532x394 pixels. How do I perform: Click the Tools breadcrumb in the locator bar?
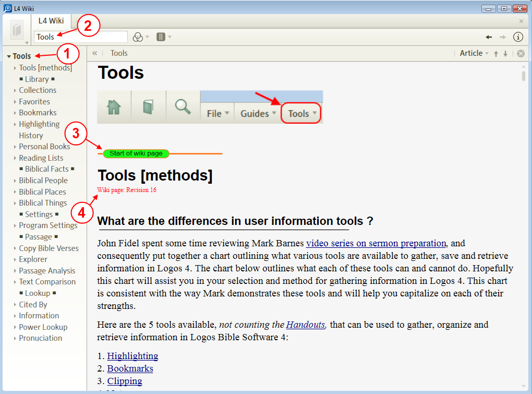pos(119,53)
